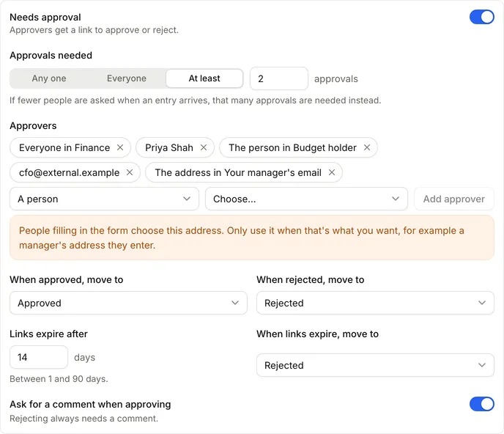Open the A person approver type dropdown
Screen dimensions: 504x434
coord(104,199)
